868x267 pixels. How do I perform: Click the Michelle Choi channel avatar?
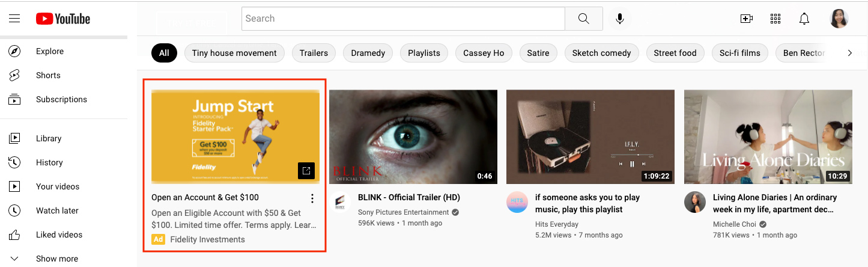[x=695, y=202]
